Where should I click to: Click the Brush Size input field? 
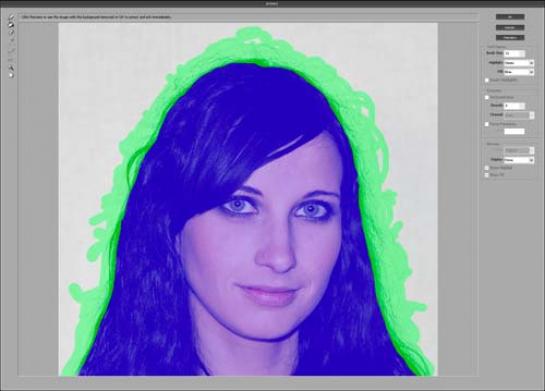[x=514, y=54]
